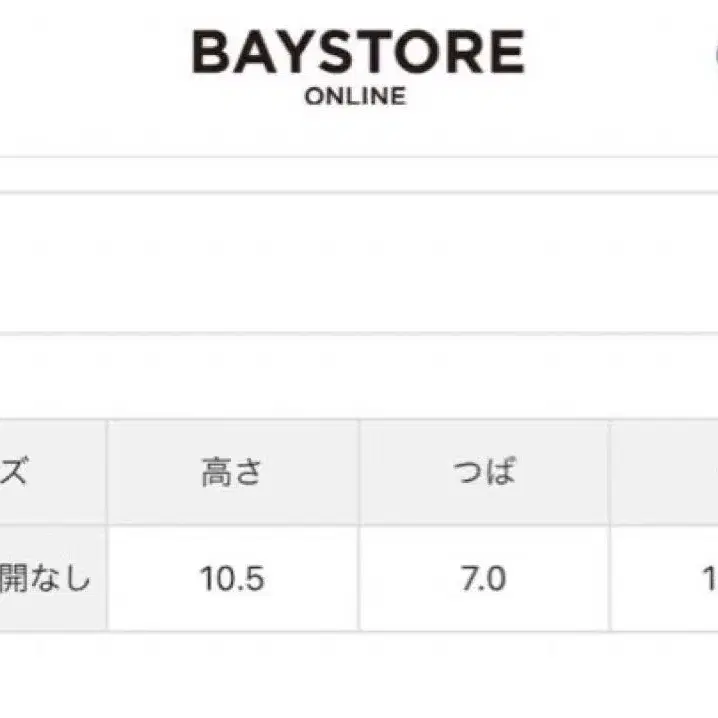Viewport: 718px width, 718px height.
Task: Click the letter E ending BAYSTORE
Action: (x=508, y=52)
